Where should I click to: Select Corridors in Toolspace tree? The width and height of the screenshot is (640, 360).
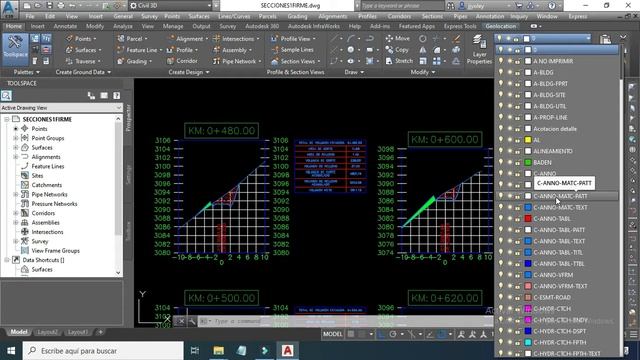point(43,213)
